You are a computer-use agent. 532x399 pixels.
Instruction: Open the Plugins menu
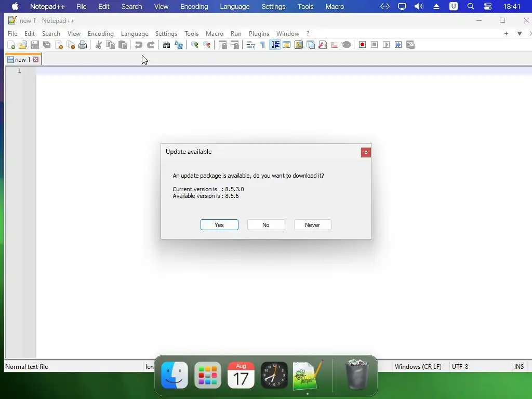coord(259,34)
